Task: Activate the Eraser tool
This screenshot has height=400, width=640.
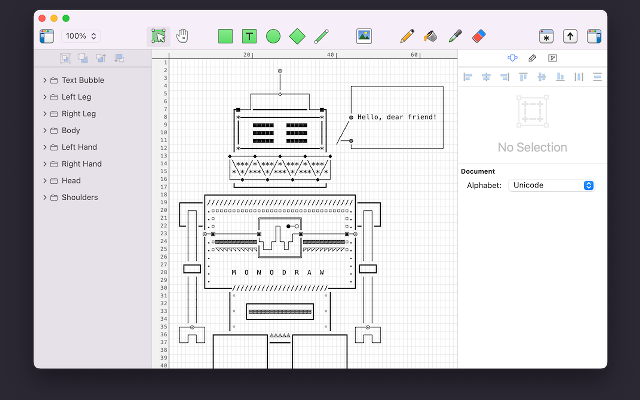Action: (x=479, y=36)
